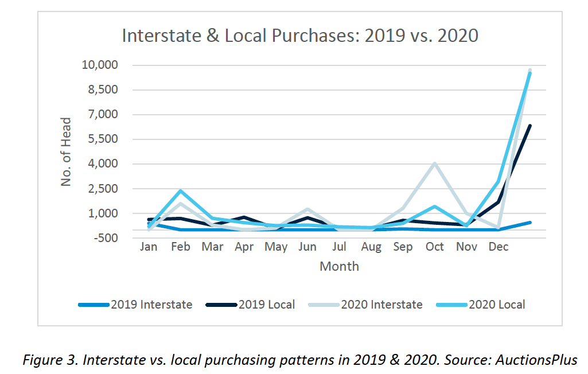This screenshot has width=588, height=374.
Task: Click the 'Apr' month label
Action: tap(244, 247)
